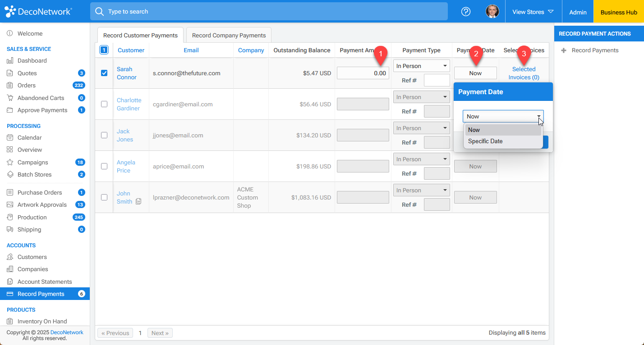Click the Companies building icon
This screenshot has height=345, width=644.
click(10, 269)
